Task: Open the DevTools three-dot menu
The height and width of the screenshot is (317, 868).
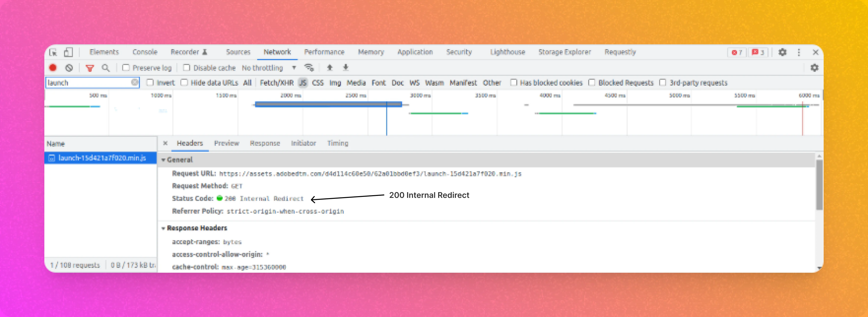Action: pos(799,52)
